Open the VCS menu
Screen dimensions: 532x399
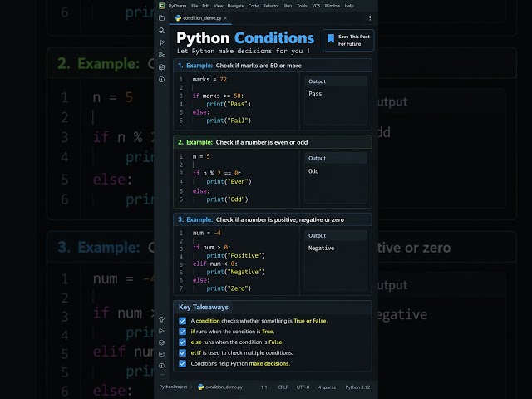click(316, 6)
